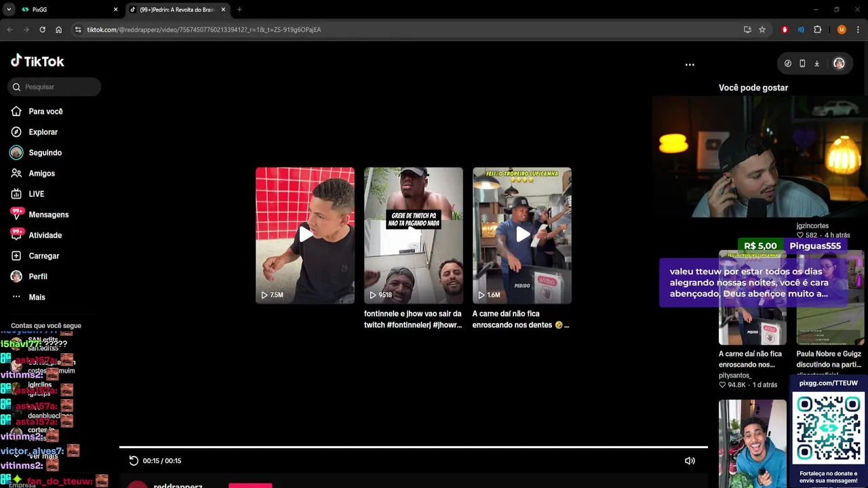
Task: Switch to the PixGG browser tab
Action: pyautogui.click(x=68, y=9)
